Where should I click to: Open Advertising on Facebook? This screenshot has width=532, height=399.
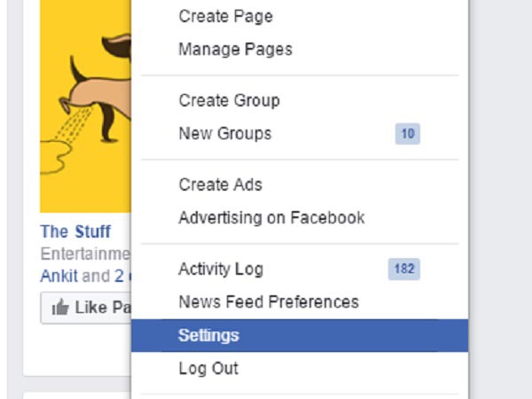pyautogui.click(x=271, y=218)
